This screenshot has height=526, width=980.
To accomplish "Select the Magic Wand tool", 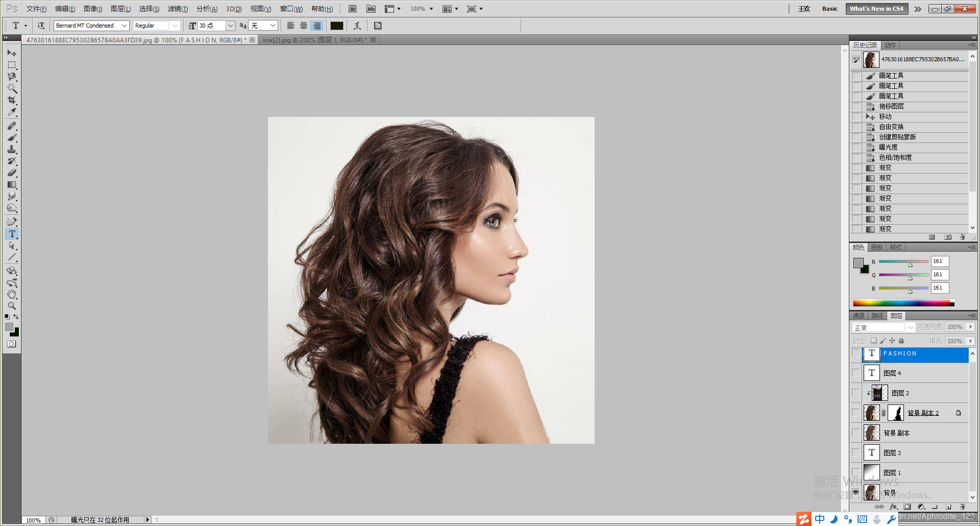I will click(12, 88).
